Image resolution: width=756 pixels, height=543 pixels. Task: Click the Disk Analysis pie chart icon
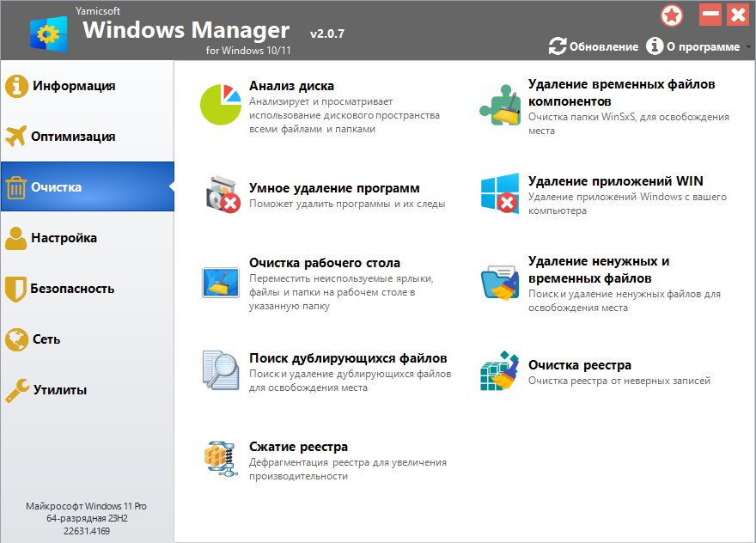(x=221, y=105)
